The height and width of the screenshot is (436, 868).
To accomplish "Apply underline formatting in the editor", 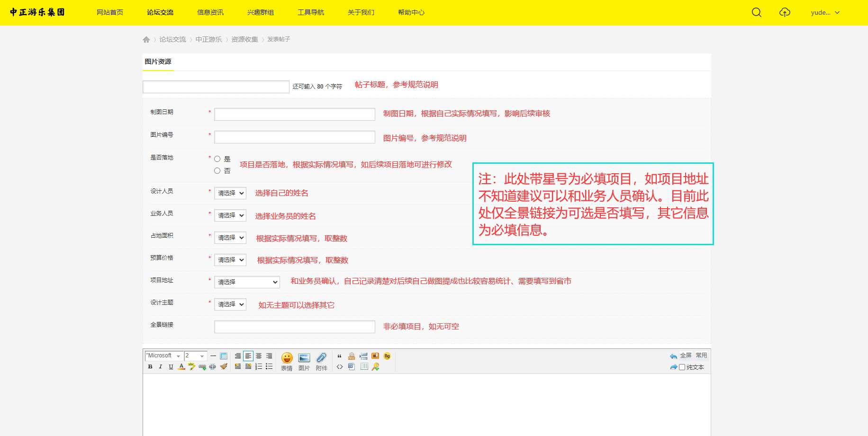I will click(x=171, y=366).
